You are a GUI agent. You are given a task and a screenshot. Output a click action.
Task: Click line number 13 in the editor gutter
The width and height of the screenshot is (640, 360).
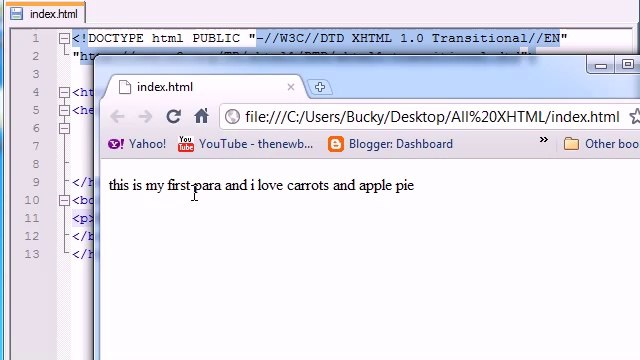(x=32, y=254)
